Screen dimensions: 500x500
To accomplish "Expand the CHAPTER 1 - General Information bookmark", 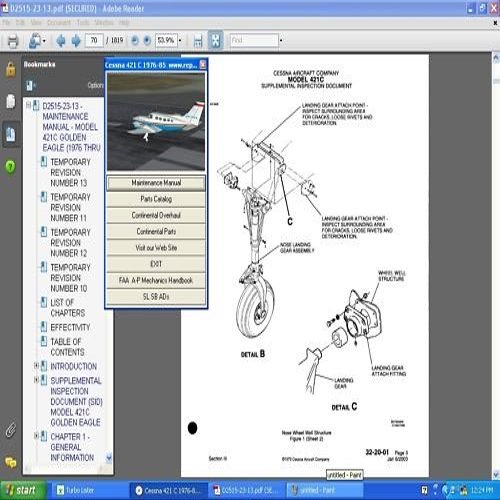I will (x=36, y=436).
